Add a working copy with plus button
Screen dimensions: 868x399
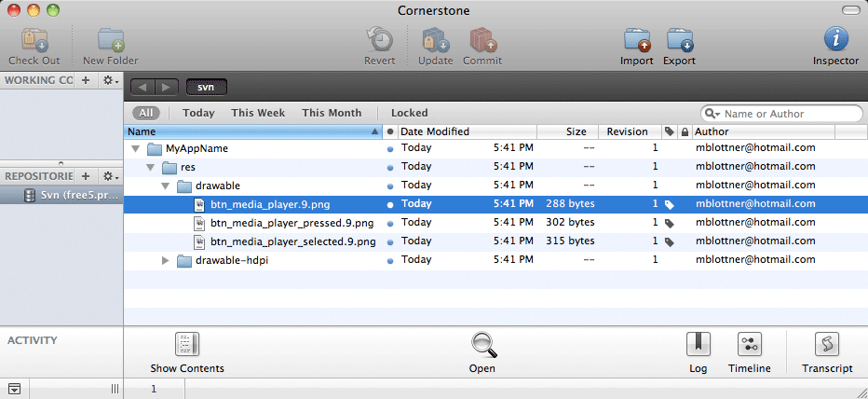pyautogui.click(x=86, y=80)
